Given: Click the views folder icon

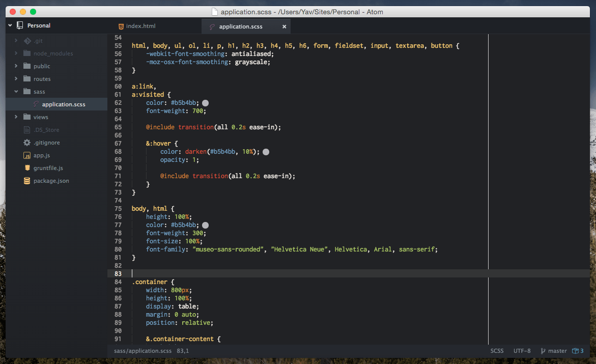Looking at the screenshot, I should click(x=27, y=117).
